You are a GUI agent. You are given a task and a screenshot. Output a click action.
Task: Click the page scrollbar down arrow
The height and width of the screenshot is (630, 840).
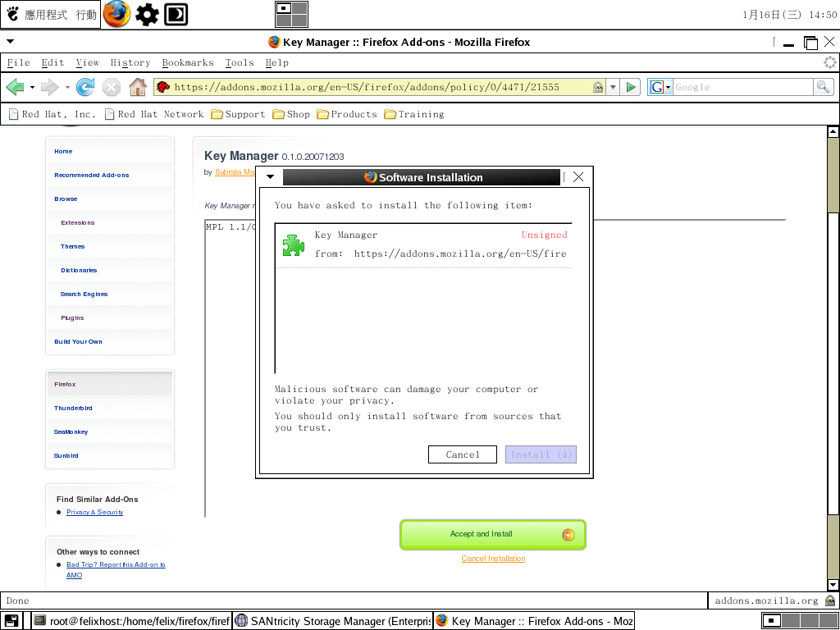coord(833,585)
